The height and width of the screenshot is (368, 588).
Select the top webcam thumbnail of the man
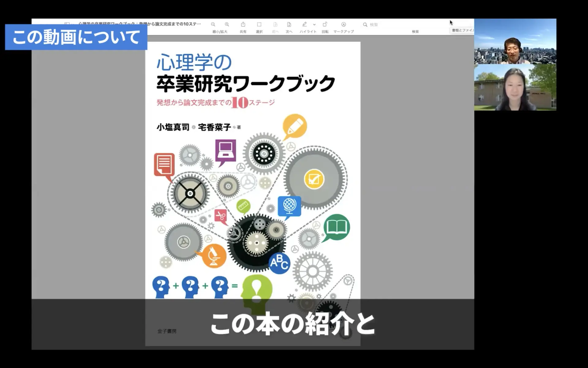[x=515, y=41]
